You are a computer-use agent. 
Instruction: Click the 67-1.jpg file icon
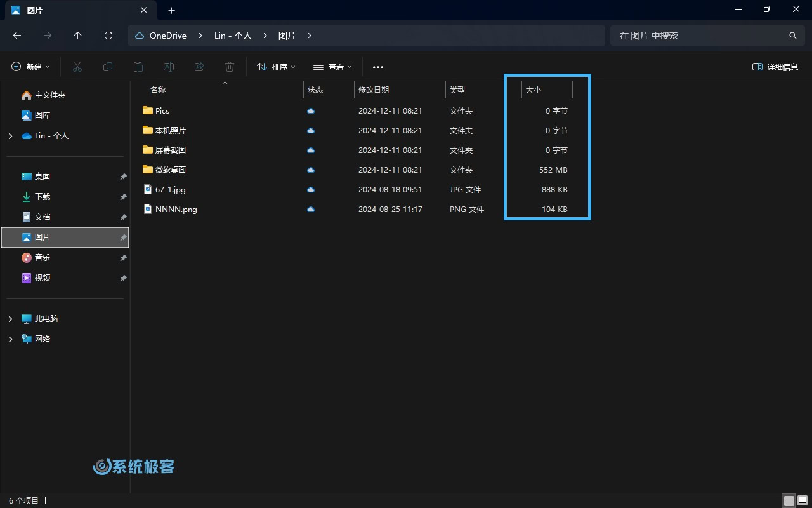click(x=148, y=189)
